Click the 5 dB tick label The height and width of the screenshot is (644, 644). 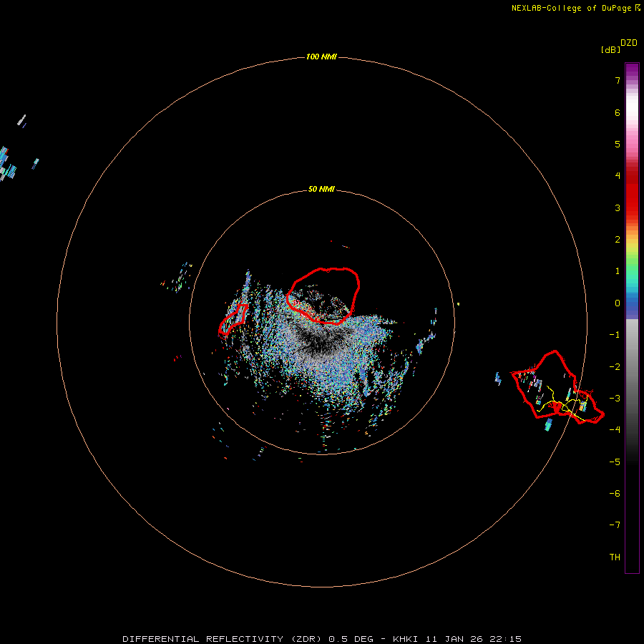[618, 144]
